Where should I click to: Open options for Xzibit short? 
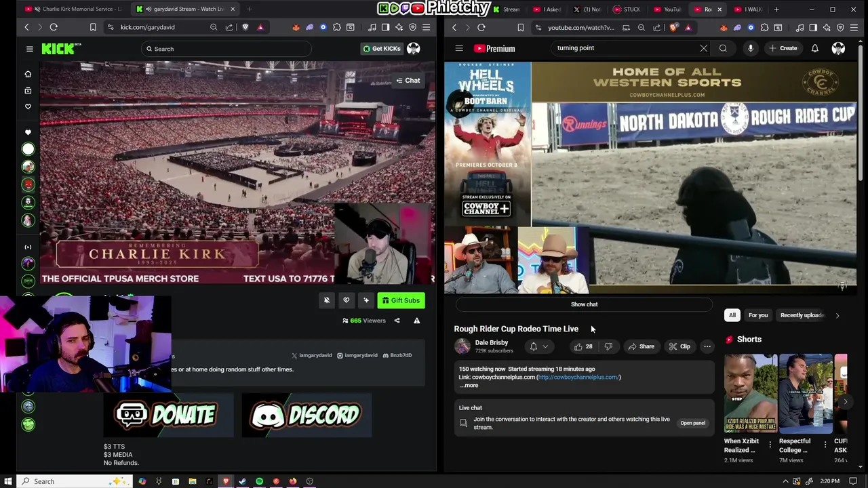pos(770,445)
